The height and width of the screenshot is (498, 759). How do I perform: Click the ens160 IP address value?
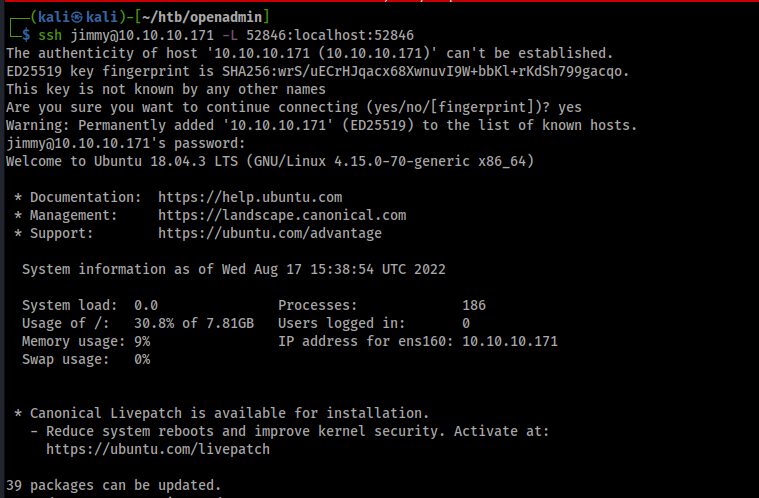coord(510,341)
